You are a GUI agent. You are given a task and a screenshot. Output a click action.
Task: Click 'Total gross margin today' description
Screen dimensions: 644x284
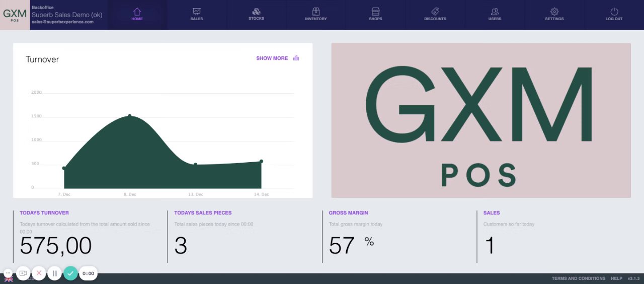(x=355, y=224)
